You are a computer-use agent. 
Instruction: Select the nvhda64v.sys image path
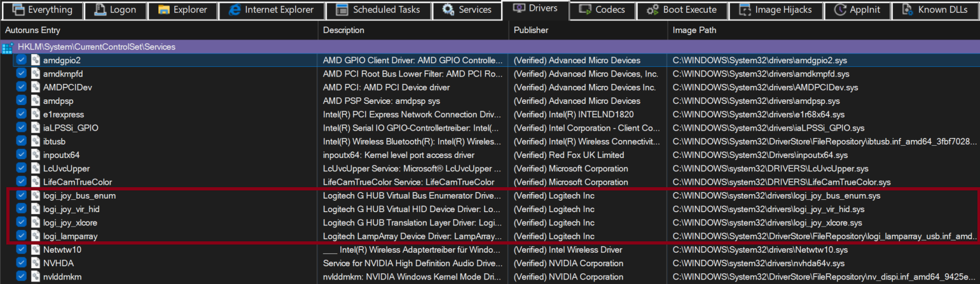[x=759, y=264]
